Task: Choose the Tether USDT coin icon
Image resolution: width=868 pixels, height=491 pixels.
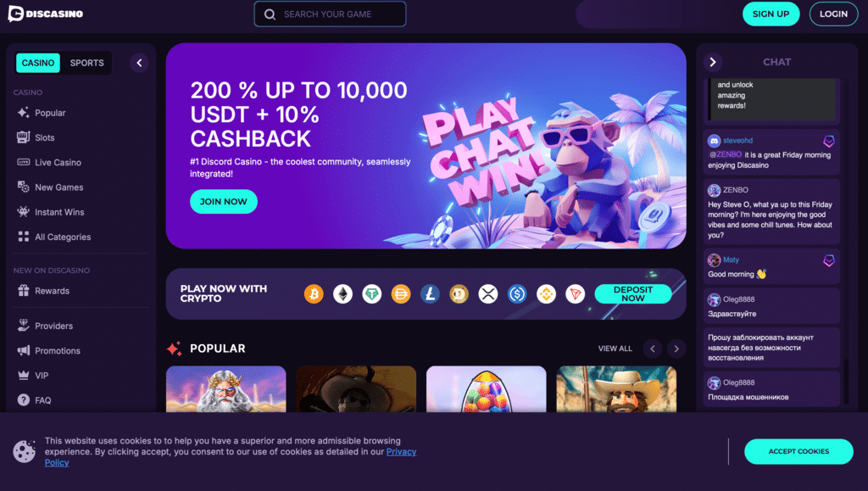Action: 372,294
